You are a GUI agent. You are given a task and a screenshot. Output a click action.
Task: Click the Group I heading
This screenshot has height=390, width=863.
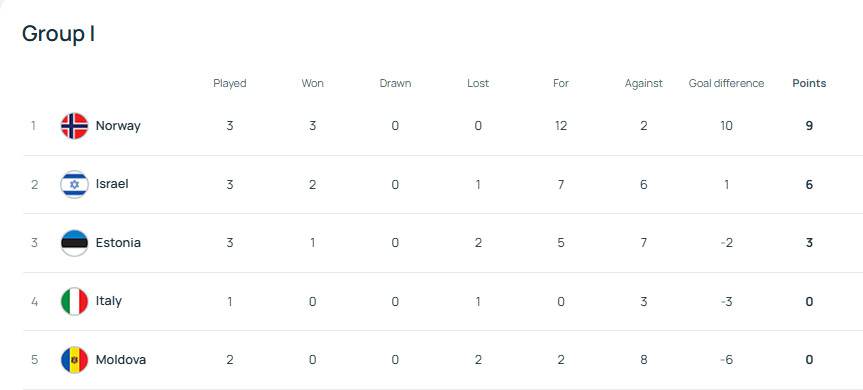pyautogui.click(x=58, y=34)
